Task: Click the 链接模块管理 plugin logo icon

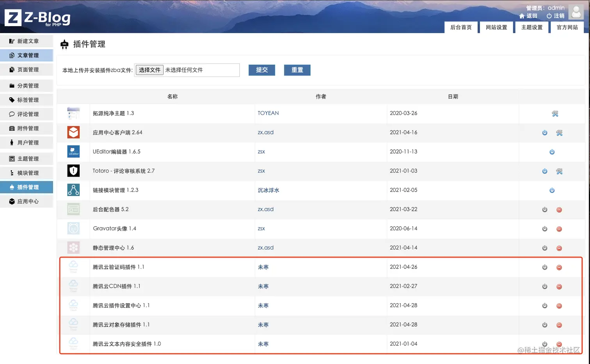Action: pyautogui.click(x=73, y=190)
